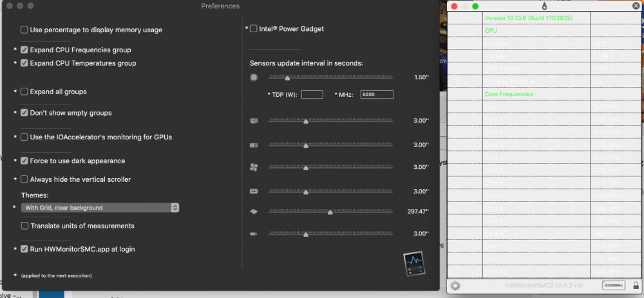Select the Core 0 row
The height and width of the screenshot is (298, 644).
click(544, 106)
